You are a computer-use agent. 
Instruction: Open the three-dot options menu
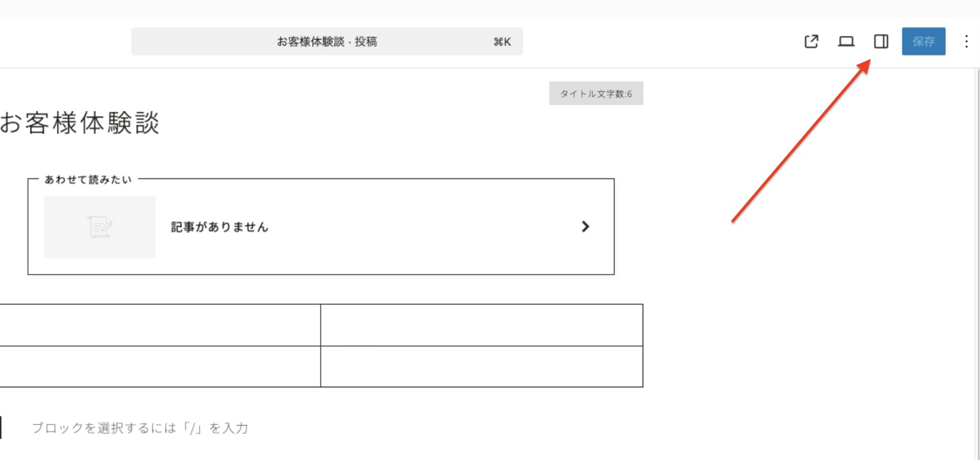[x=966, y=41]
